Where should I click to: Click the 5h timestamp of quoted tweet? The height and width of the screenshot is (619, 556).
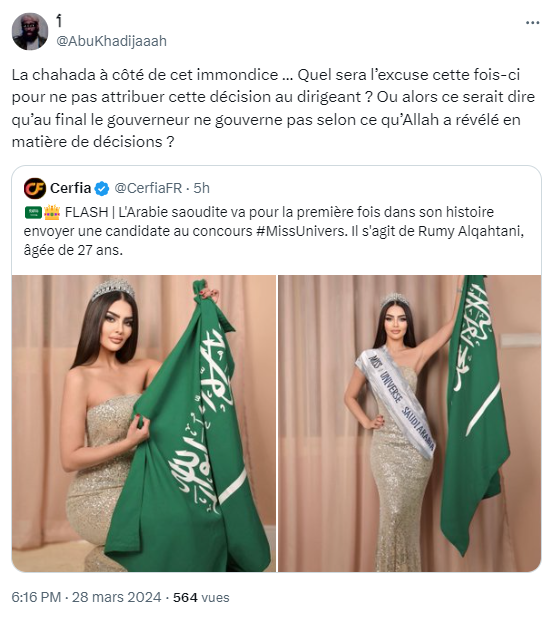coord(201,188)
